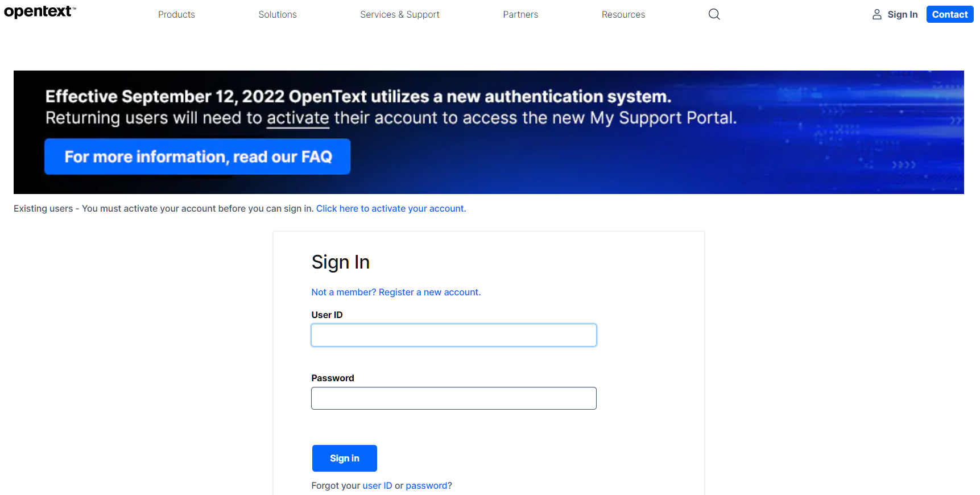
Task: Open the Products menu
Action: click(176, 15)
